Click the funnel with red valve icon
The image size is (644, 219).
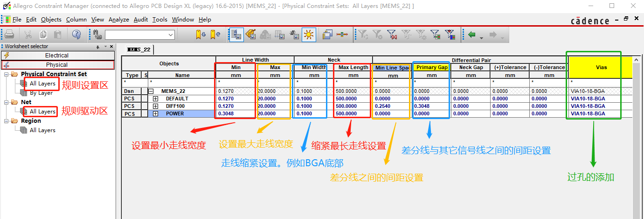(392, 34)
